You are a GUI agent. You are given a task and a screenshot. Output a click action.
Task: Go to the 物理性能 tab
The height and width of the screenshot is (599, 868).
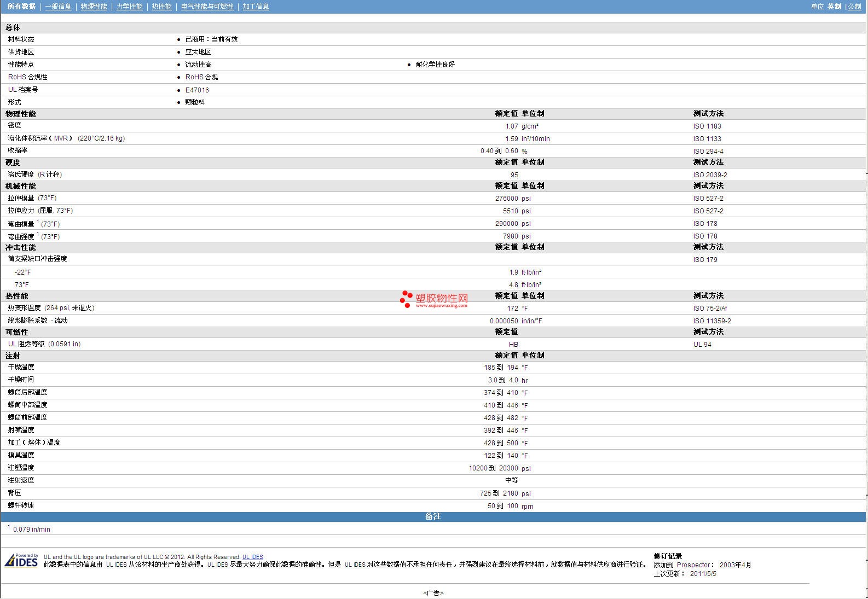point(94,7)
